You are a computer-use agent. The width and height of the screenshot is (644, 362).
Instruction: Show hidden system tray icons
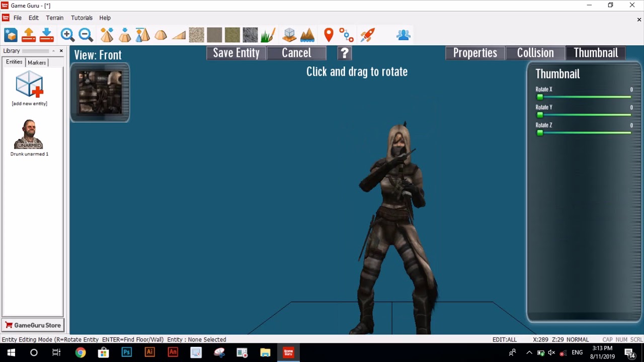pos(529,352)
